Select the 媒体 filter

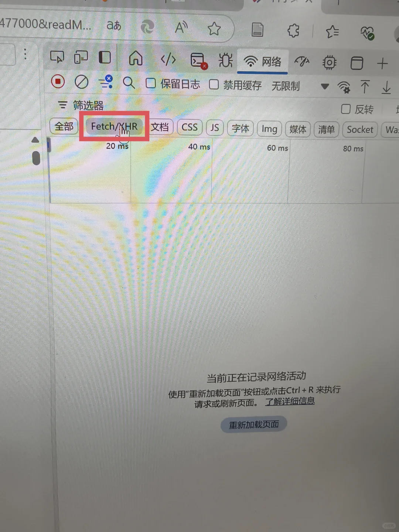298,129
